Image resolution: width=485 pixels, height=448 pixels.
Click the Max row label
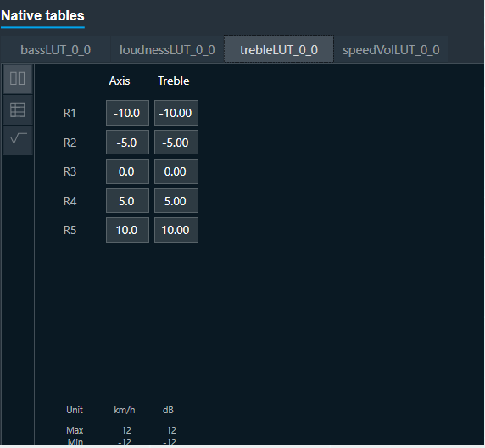click(x=75, y=430)
